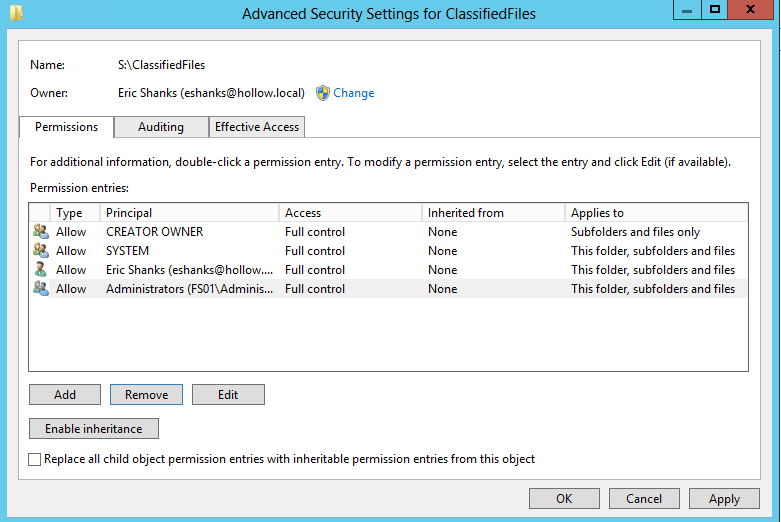Sort entries by Principal column header

coord(190,213)
